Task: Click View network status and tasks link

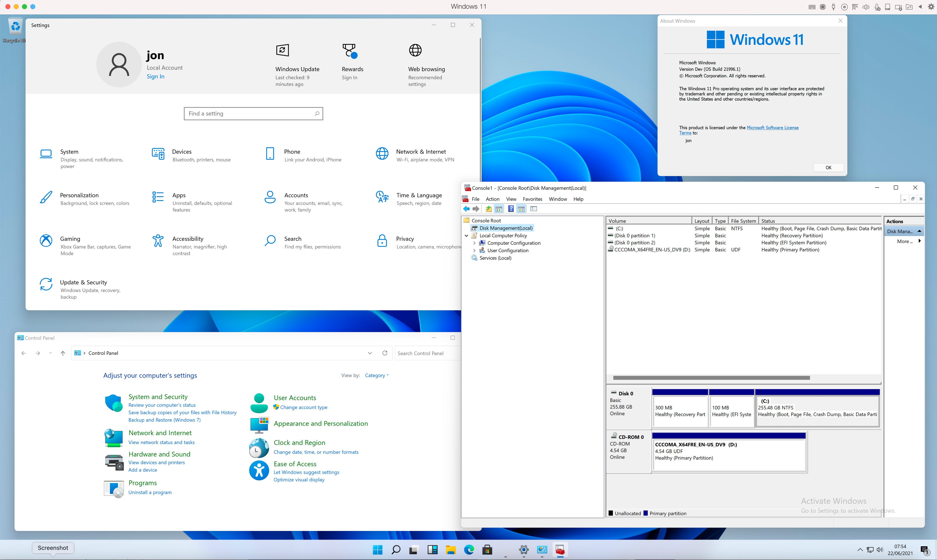Action: (x=162, y=442)
